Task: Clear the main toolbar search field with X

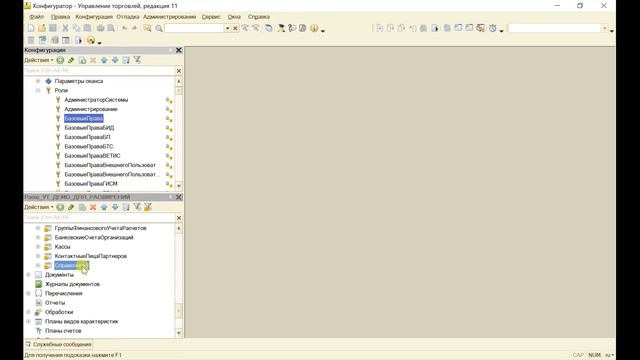Action: click(x=235, y=28)
